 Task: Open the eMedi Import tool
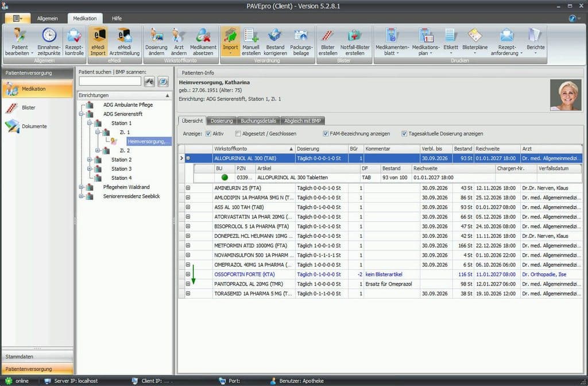(98, 41)
